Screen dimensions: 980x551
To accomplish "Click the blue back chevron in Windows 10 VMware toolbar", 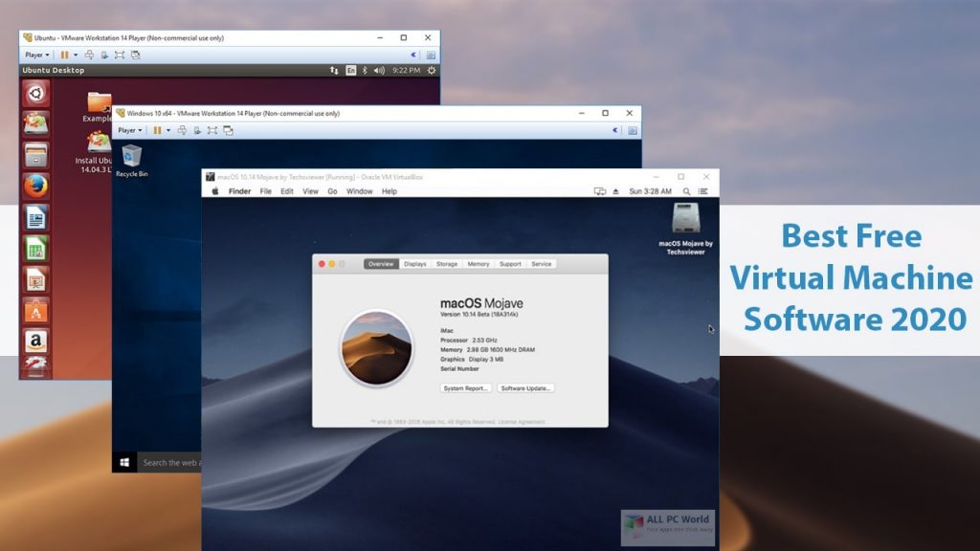I will coord(615,130).
